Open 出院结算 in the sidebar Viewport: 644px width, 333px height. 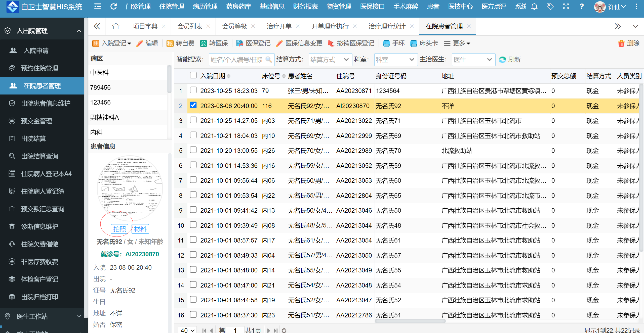click(42, 138)
